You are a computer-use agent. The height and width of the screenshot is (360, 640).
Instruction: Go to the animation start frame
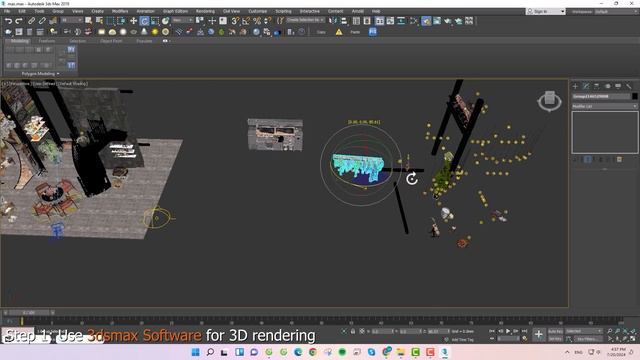[x=492, y=331]
